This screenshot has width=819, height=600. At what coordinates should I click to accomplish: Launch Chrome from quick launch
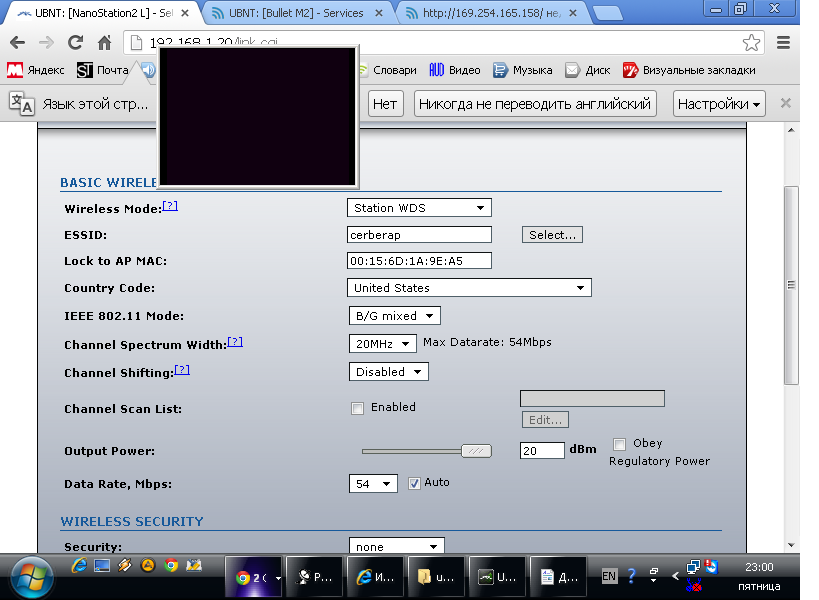click(171, 565)
